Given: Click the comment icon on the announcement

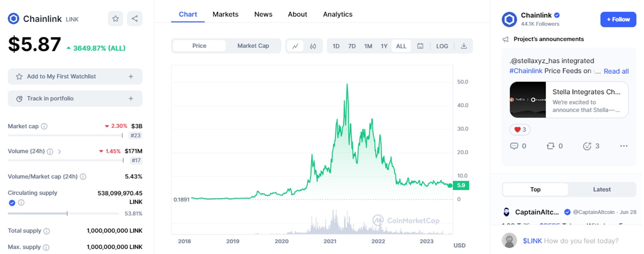Looking at the screenshot, I should (514, 146).
